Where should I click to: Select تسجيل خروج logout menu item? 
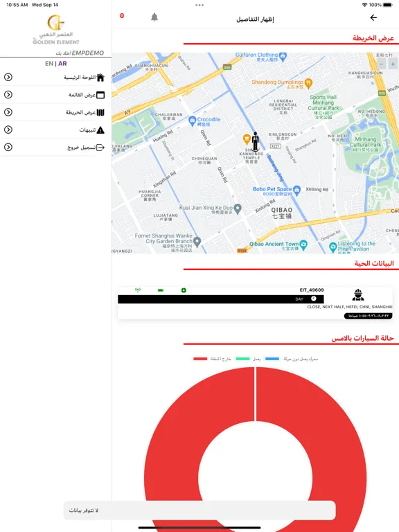tap(54, 148)
